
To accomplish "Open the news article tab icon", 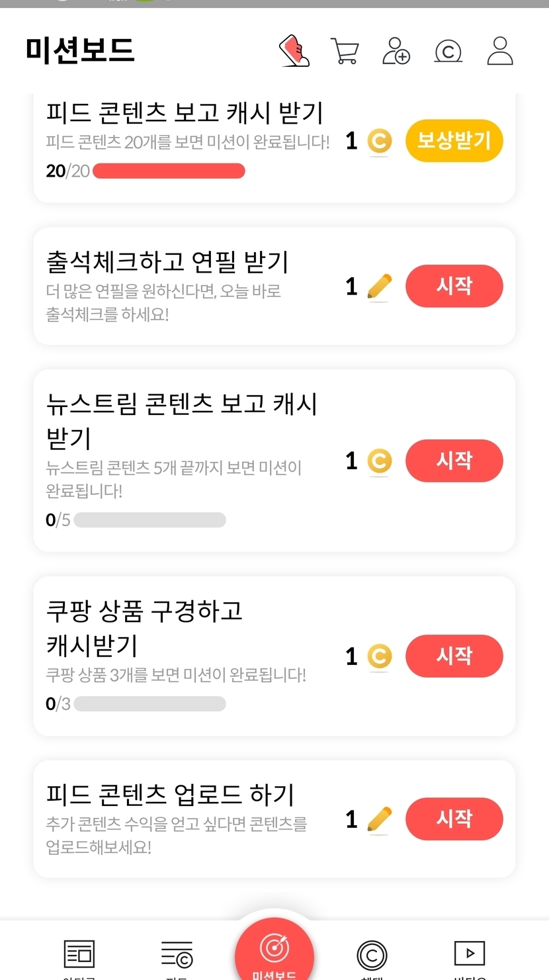I will coord(79,954).
